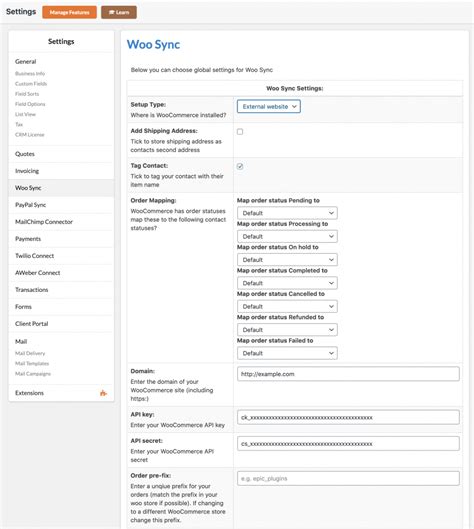Image resolution: width=474 pixels, height=529 pixels.
Task: Click the Order pre-fix input field
Action: pyautogui.click(x=348, y=478)
